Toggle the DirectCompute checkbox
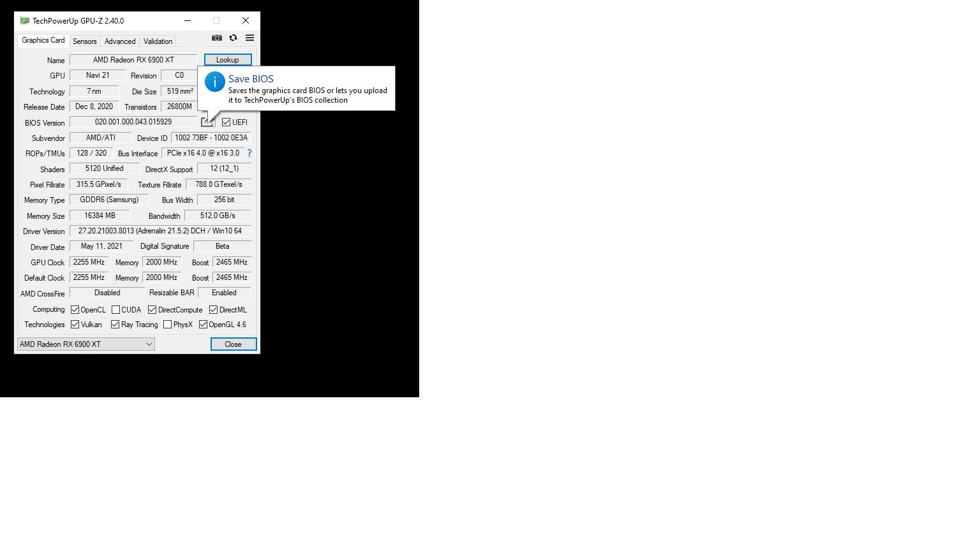The image size is (980, 551). [x=152, y=310]
